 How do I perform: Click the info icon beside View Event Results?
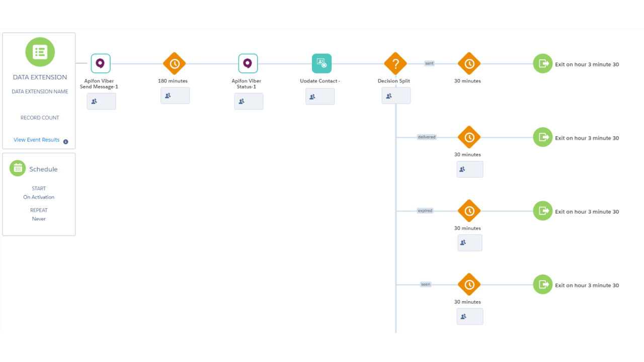(66, 142)
